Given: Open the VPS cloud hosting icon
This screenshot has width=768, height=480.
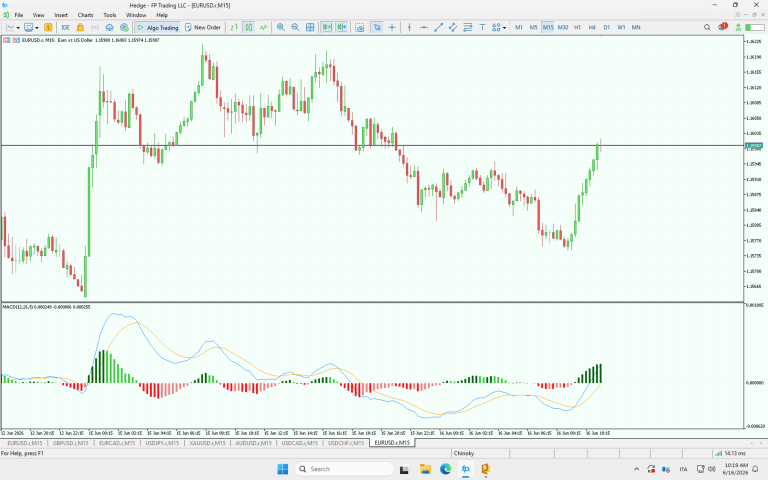Looking at the screenshot, I should tap(110, 27).
